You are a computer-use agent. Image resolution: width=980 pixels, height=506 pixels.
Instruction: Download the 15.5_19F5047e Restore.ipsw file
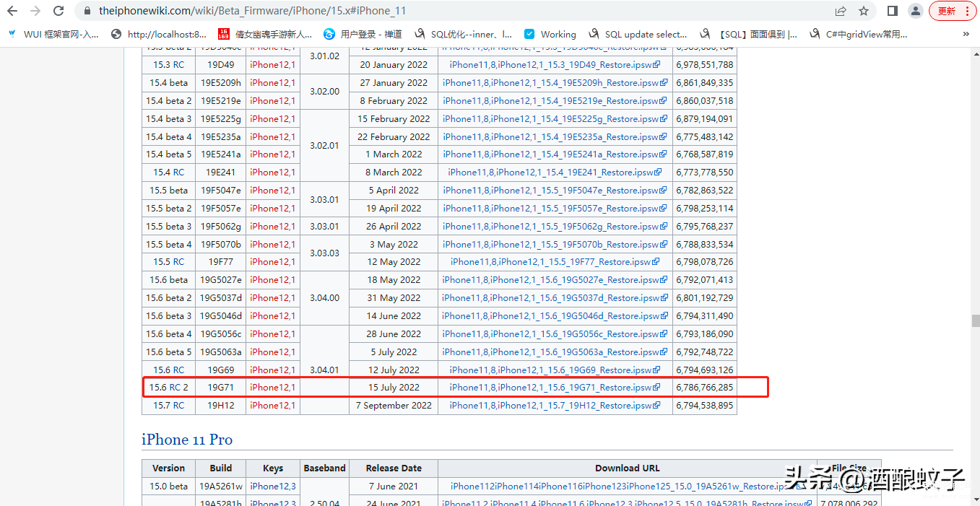click(x=555, y=191)
